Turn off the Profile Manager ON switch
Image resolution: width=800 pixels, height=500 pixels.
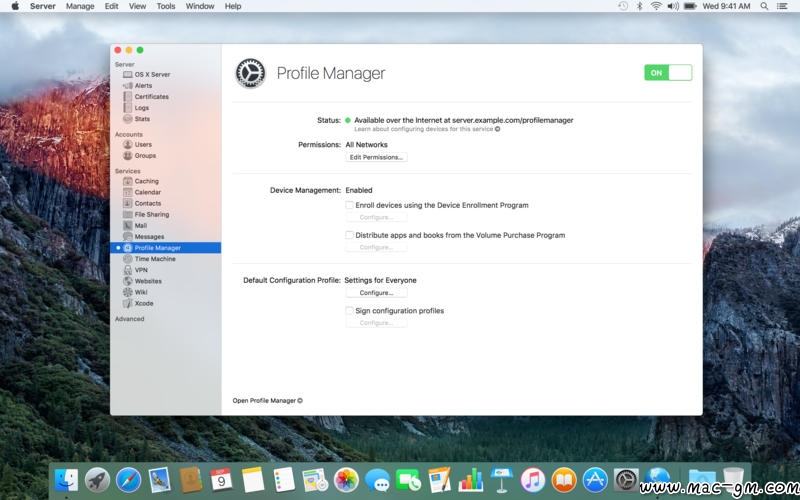(x=668, y=72)
